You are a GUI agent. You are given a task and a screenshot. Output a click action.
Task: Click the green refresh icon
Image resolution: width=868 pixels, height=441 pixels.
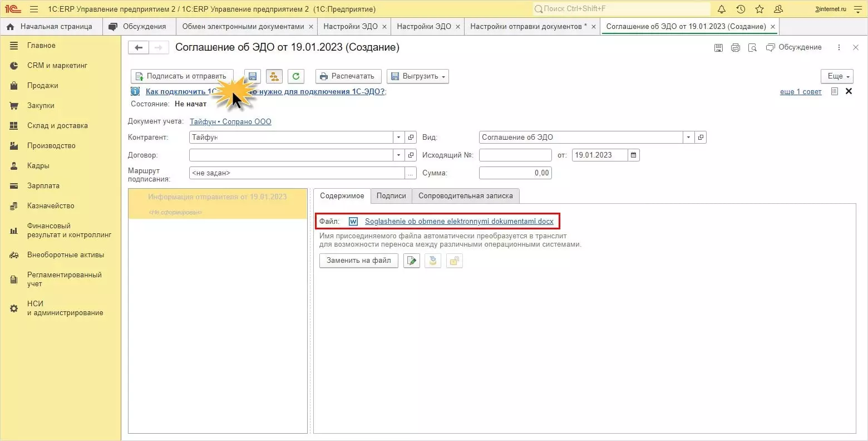[x=296, y=76]
